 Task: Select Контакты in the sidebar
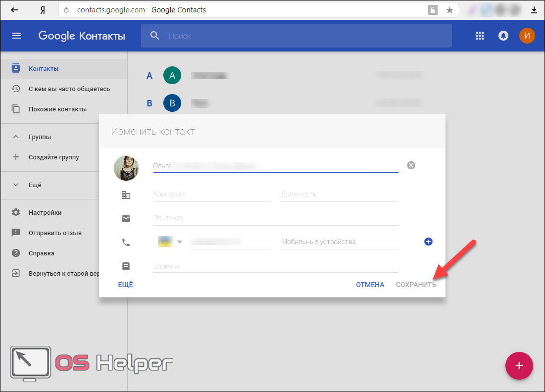click(x=44, y=69)
